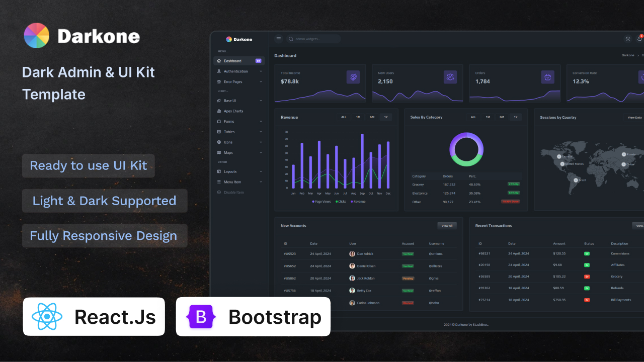Toggle the Revenue legend item
This screenshot has height=362, width=644.
pos(358,202)
